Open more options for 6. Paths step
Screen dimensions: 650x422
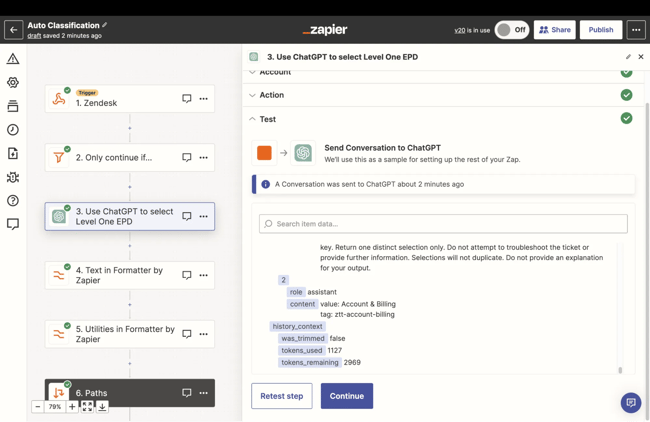click(x=204, y=393)
